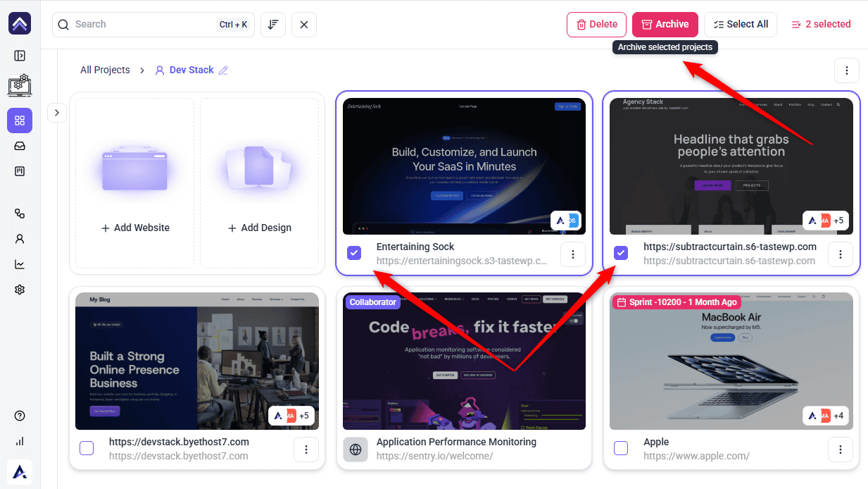868x489 pixels.
Task: Open the bar chart stats icon
Action: point(20,441)
